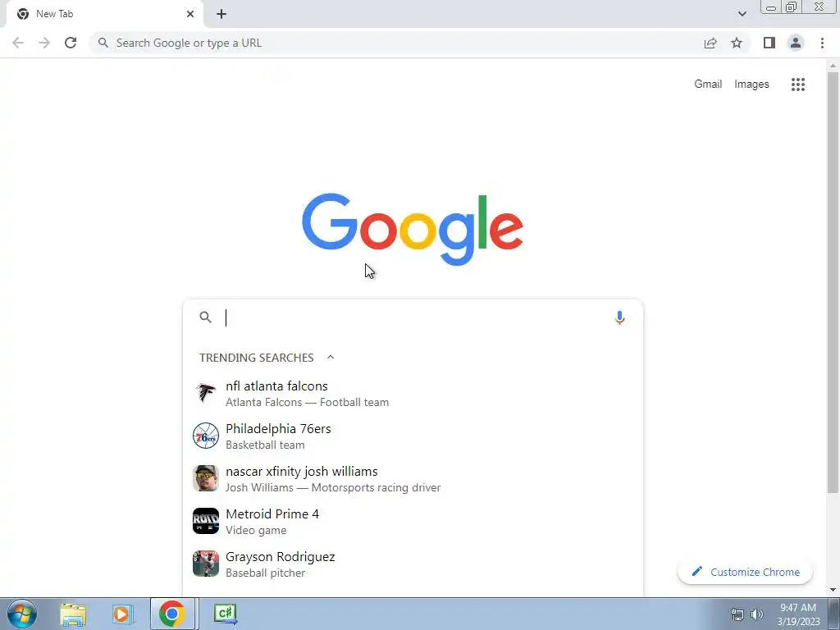The image size is (840, 630).
Task: Click the Metroid Prime 4 thumbnail
Action: coord(206,521)
